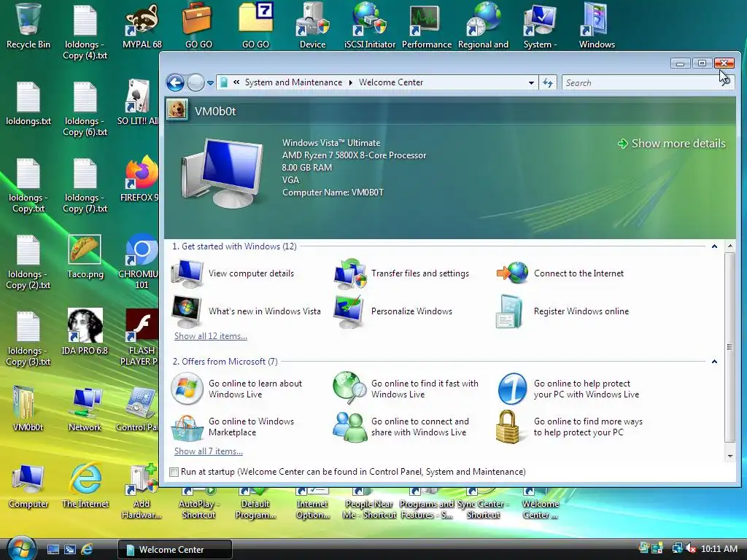Select the Regional and desktop shortcut
The image size is (747, 560).
pos(483,26)
